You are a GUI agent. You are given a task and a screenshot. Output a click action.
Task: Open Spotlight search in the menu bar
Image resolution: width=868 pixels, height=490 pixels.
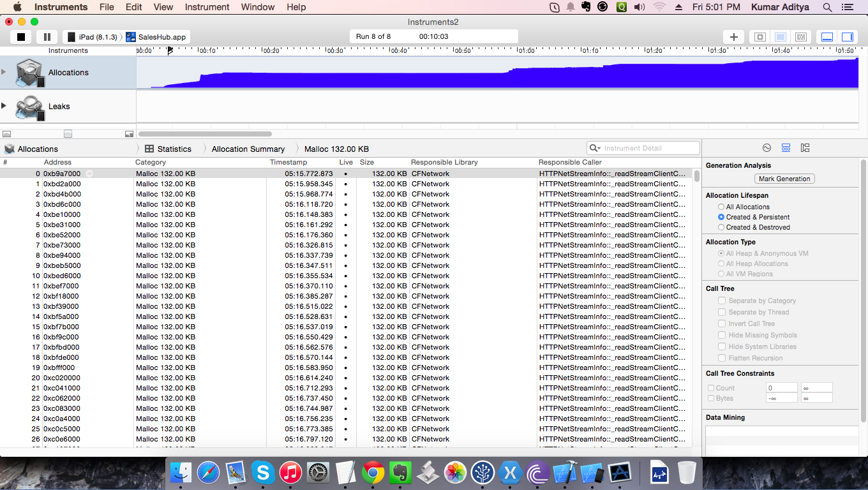827,7
